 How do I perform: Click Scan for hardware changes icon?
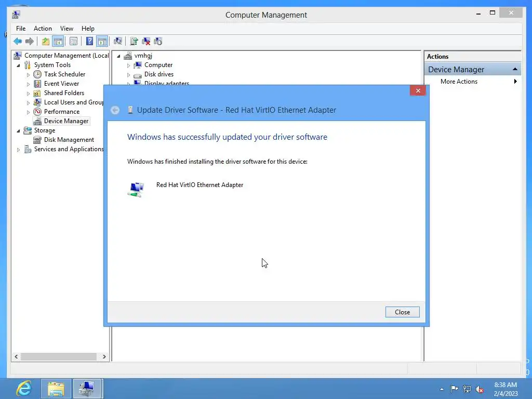tap(118, 42)
